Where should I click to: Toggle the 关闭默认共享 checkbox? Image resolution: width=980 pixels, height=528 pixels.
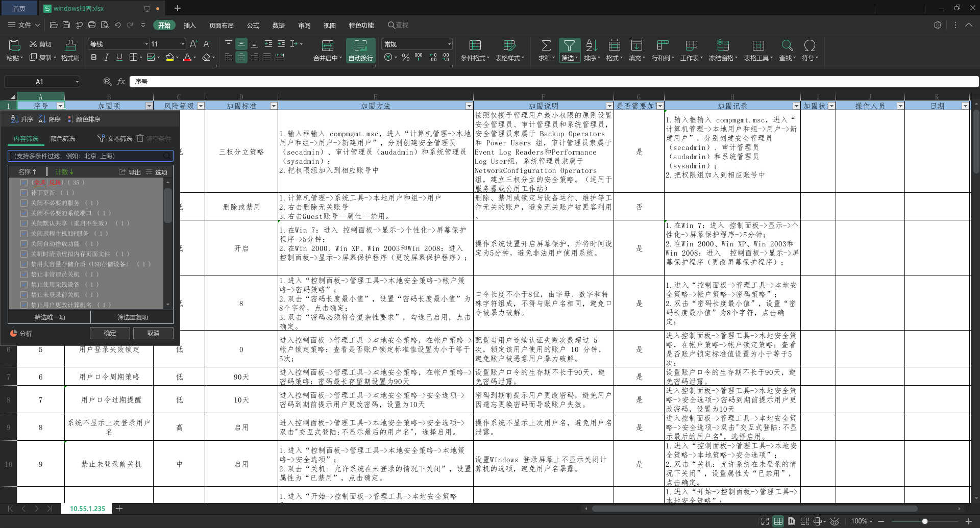click(24, 223)
